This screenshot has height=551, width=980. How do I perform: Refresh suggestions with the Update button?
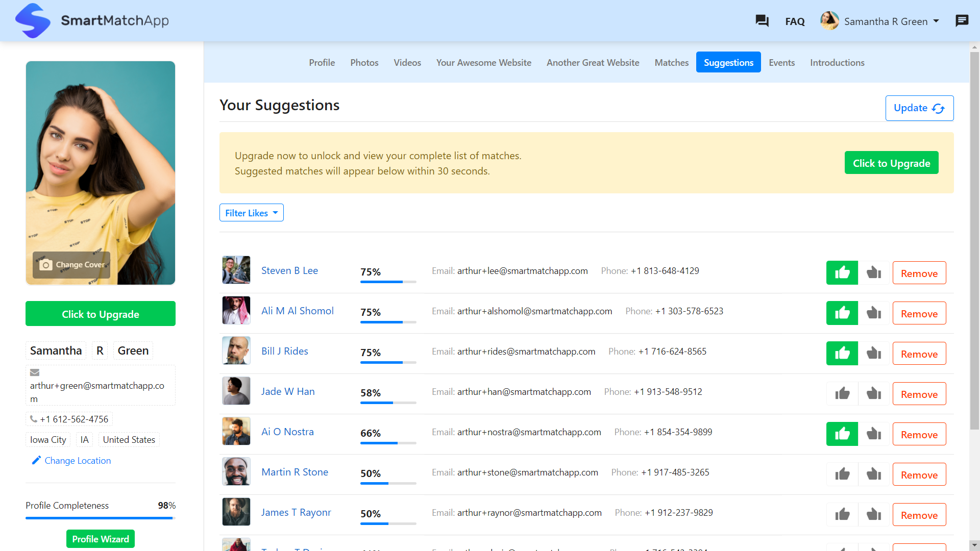919,108
